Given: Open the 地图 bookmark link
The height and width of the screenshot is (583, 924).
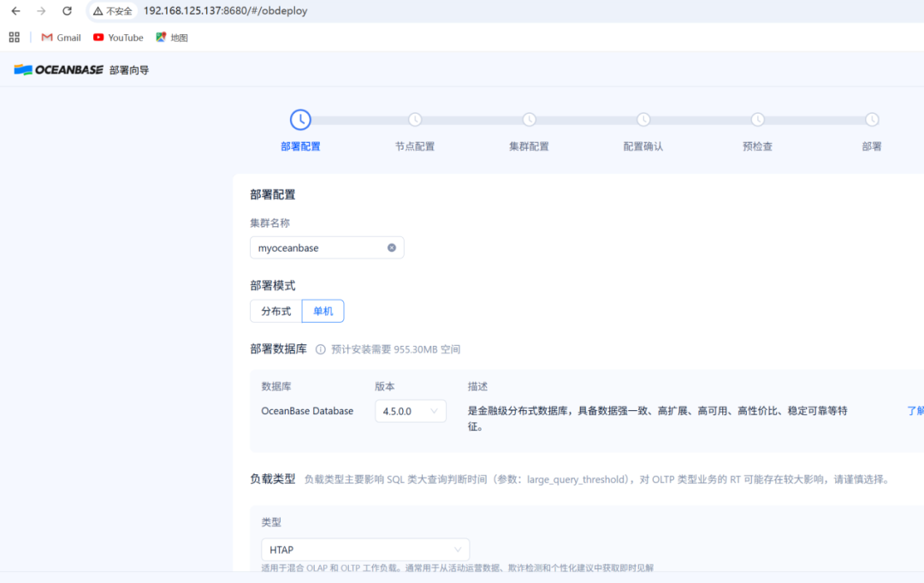Looking at the screenshot, I should [171, 37].
